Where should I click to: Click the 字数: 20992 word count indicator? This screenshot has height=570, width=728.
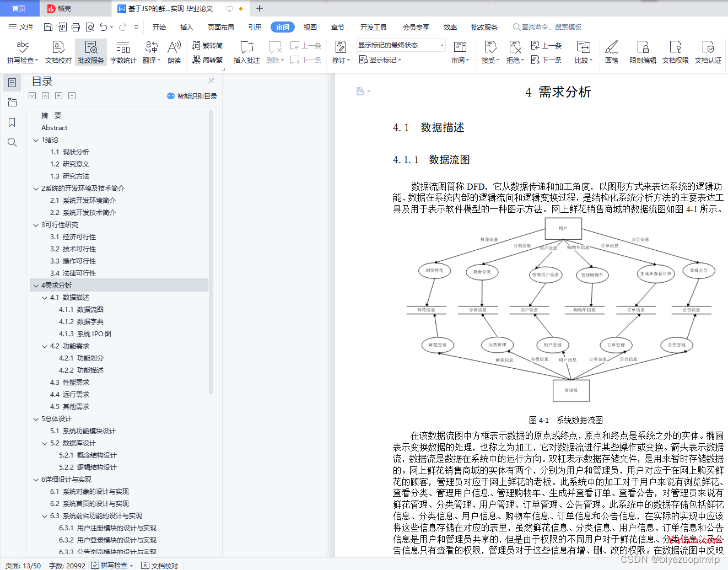pyautogui.click(x=67, y=565)
